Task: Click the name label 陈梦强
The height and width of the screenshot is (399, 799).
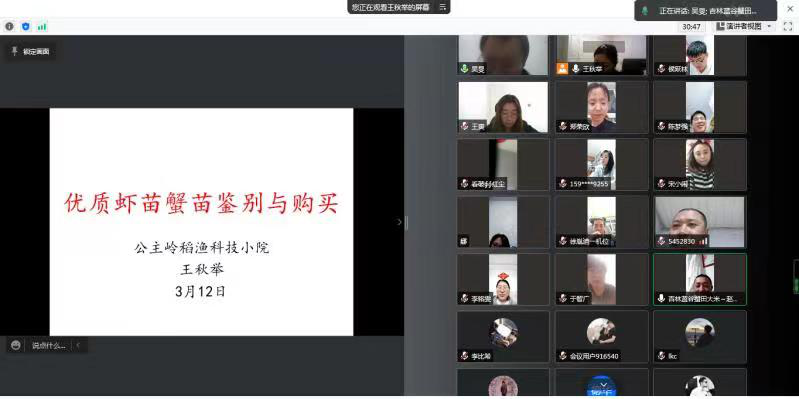Action: (678, 126)
